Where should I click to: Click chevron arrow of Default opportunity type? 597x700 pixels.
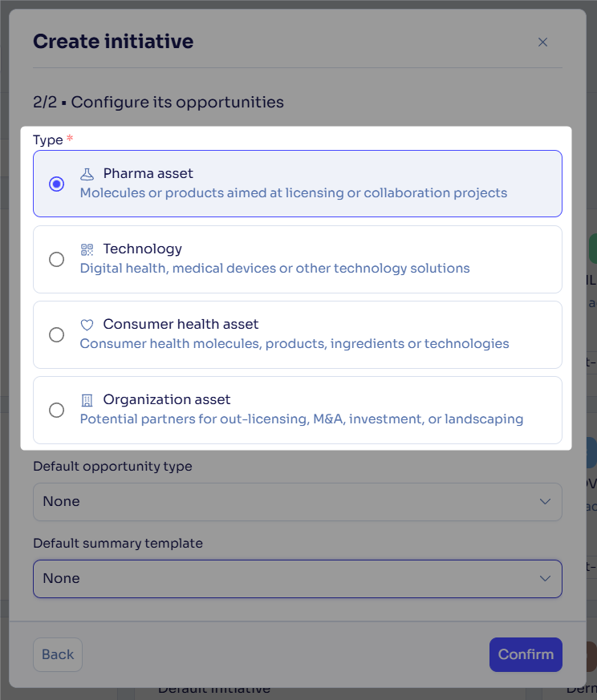point(545,501)
